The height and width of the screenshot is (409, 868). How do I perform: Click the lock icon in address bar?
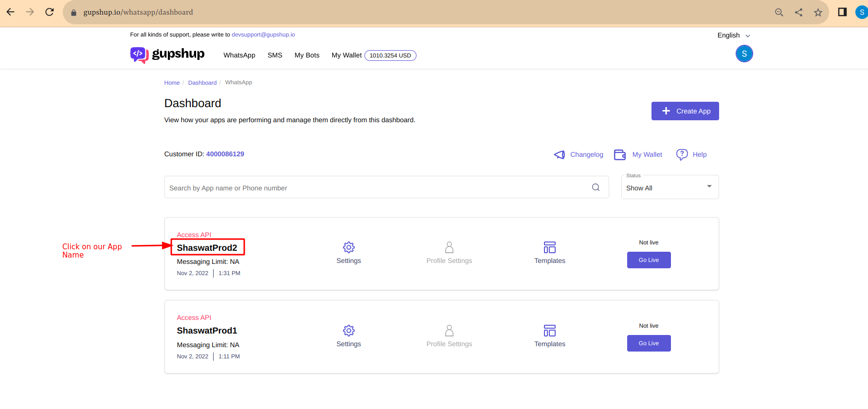[x=74, y=13]
